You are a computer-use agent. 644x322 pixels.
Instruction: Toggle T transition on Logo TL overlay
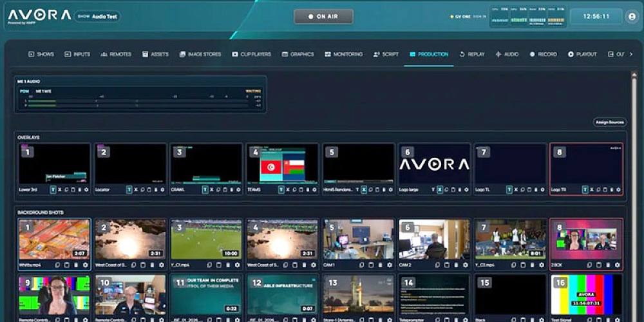[509, 190]
